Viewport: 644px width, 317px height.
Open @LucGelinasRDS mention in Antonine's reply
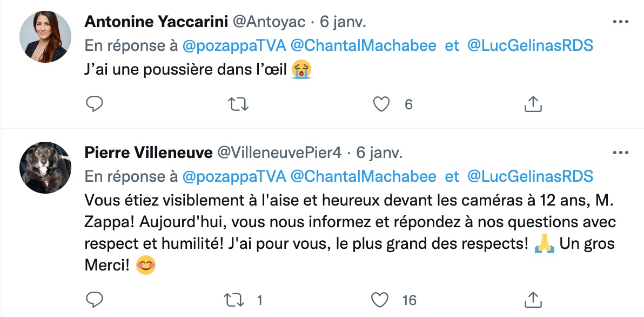530,46
